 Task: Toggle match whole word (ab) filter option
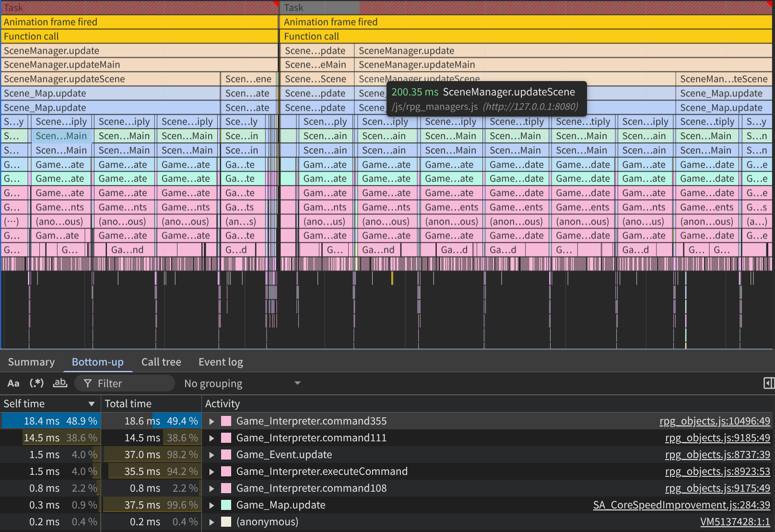pyautogui.click(x=60, y=383)
